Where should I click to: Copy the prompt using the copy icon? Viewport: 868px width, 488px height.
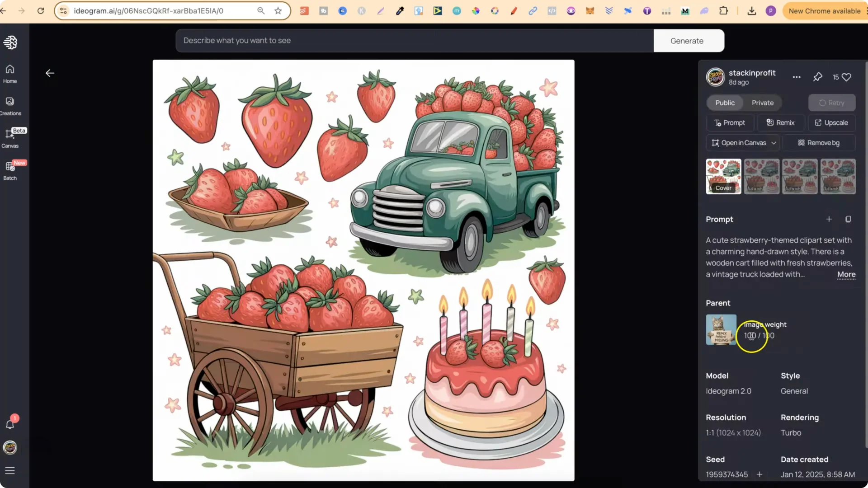click(x=848, y=219)
